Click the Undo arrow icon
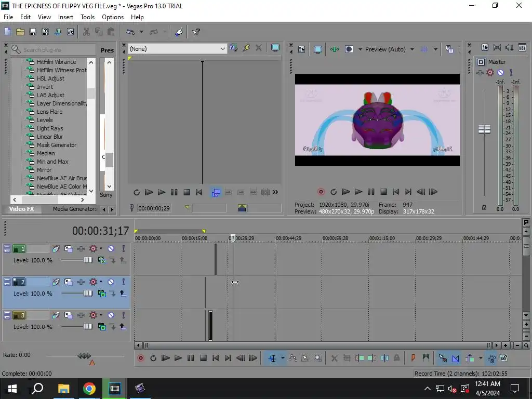 130,32
